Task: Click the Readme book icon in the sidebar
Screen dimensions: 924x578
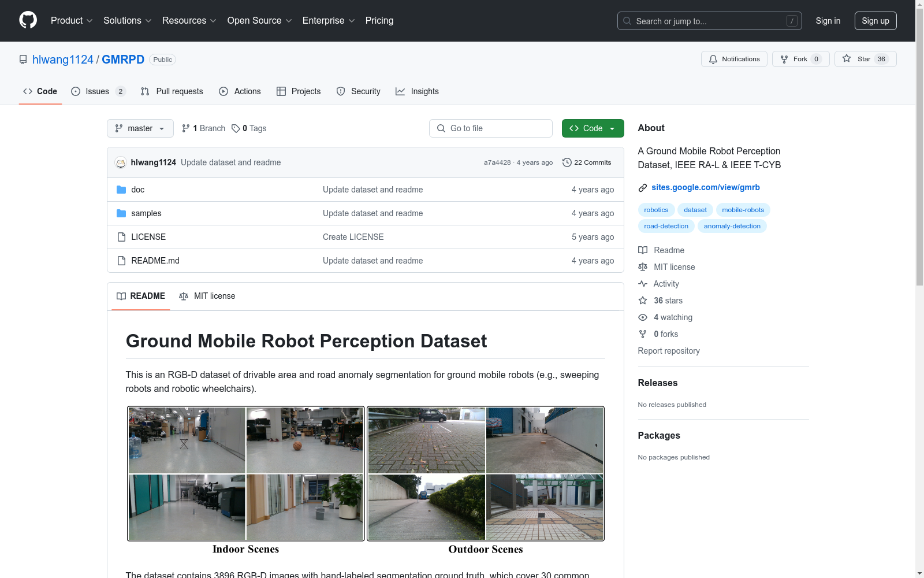Action: [643, 250]
